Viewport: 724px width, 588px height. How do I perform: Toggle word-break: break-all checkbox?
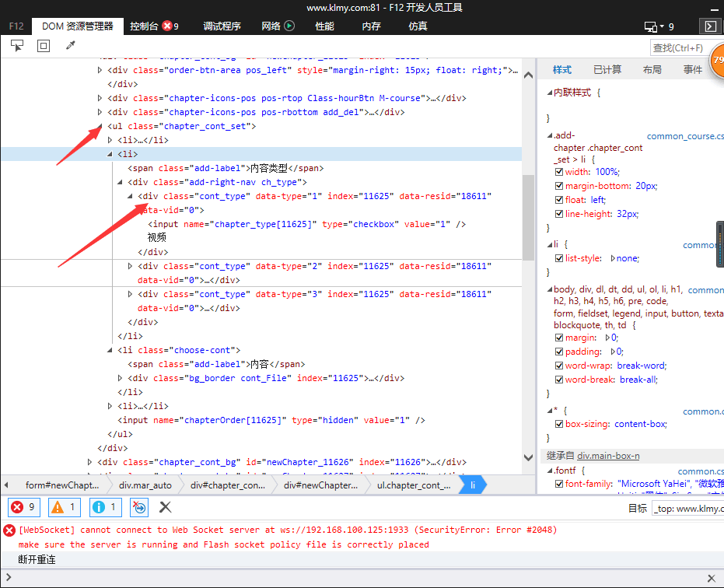[x=558, y=380]
